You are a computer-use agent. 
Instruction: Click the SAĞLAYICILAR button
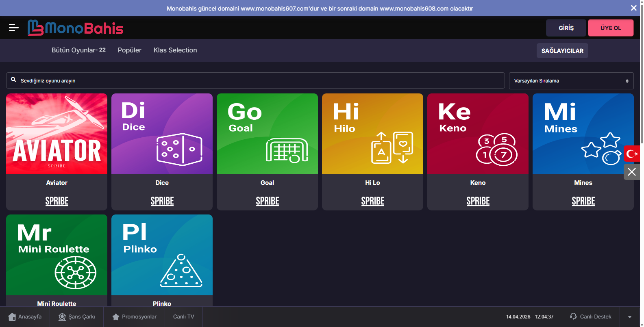pos(562,51)
